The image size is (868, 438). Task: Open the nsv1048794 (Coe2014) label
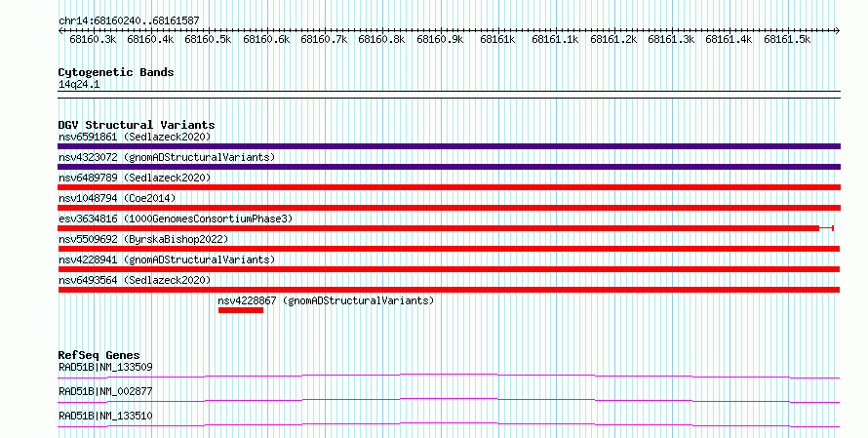(117, 198)
